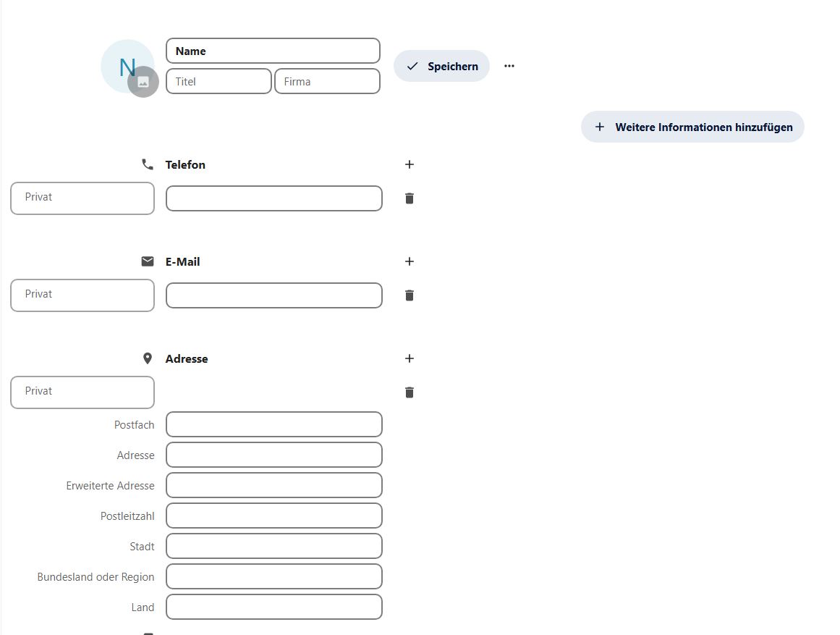Open the E-Mail type dropdown showing Privat

pyautogui.click(x=82, y=295)
